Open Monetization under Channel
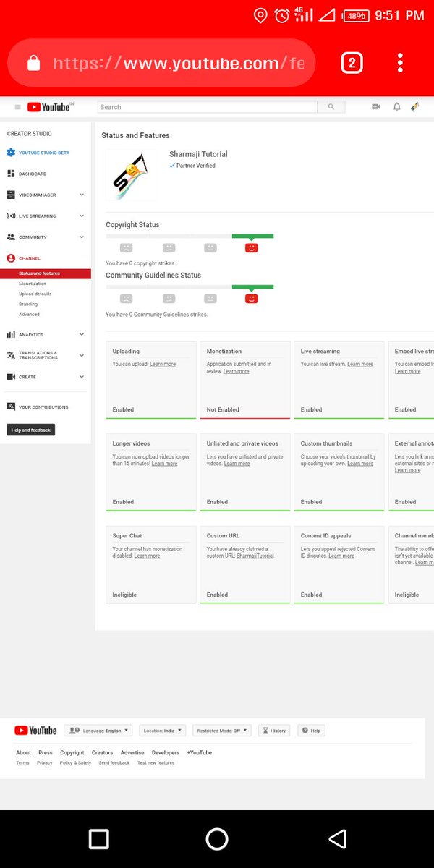This screenshot has width=434, height=868. (x=33, y=284)
